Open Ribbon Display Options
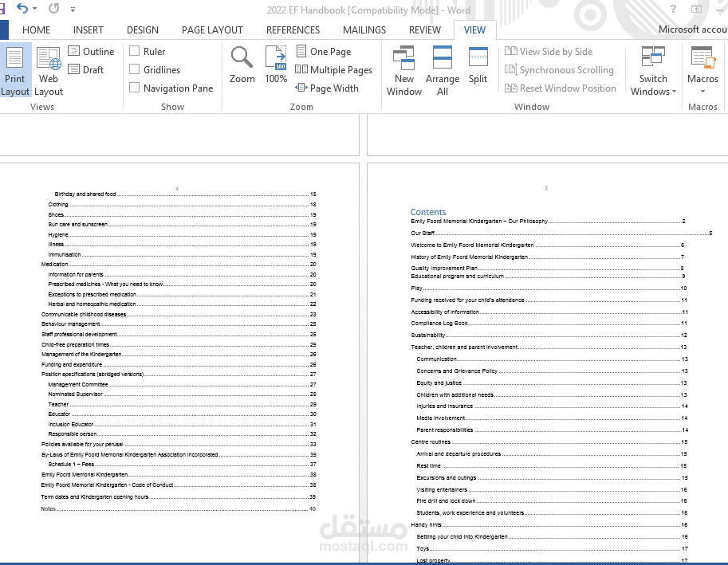728x565 pixels. 696,9
